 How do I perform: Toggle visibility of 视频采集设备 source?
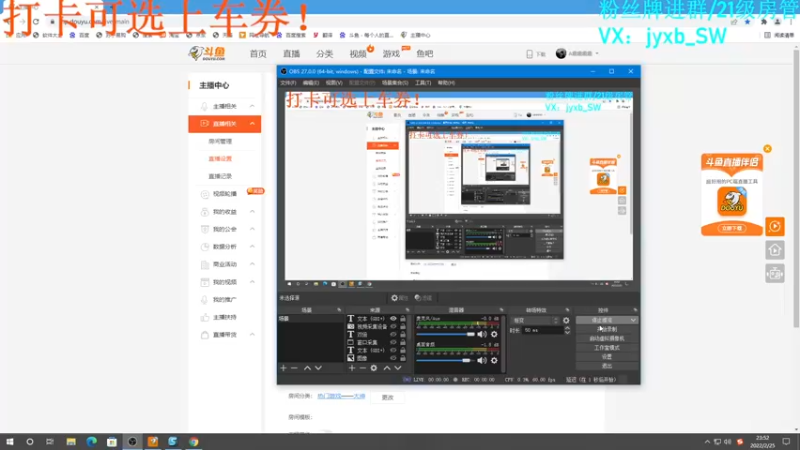[x=393, y=327]
